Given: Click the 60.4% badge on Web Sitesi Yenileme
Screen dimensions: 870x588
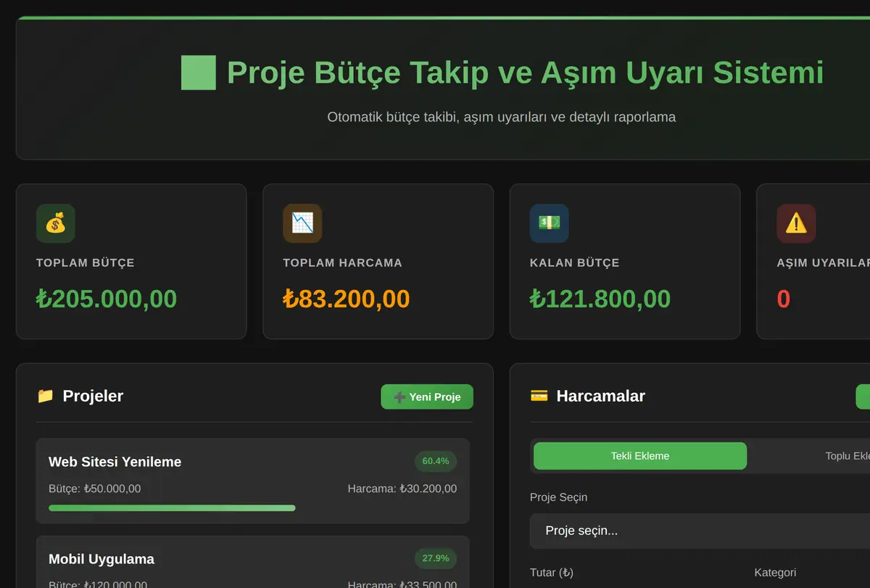Looking at the screenshot, I should pyautogui.click(x=436, y=461).
